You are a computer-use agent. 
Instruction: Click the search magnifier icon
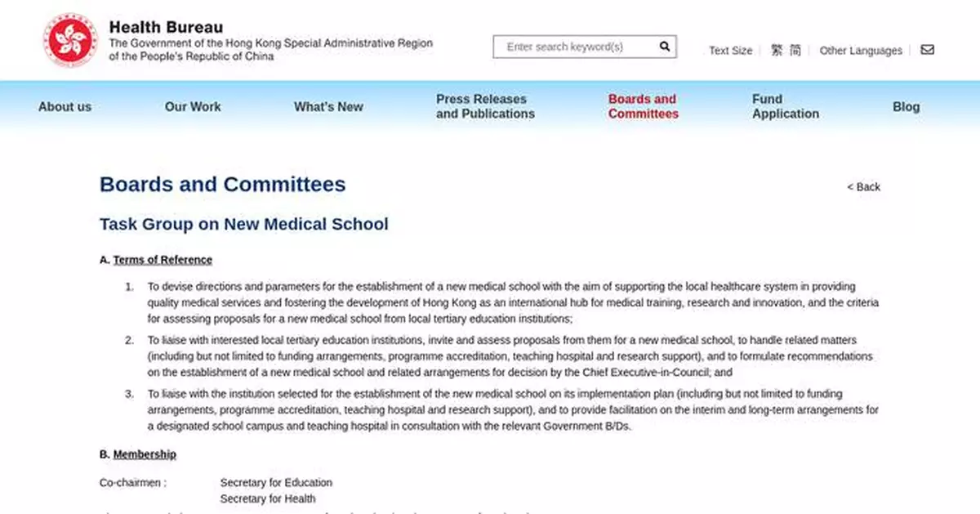point(664,47)
